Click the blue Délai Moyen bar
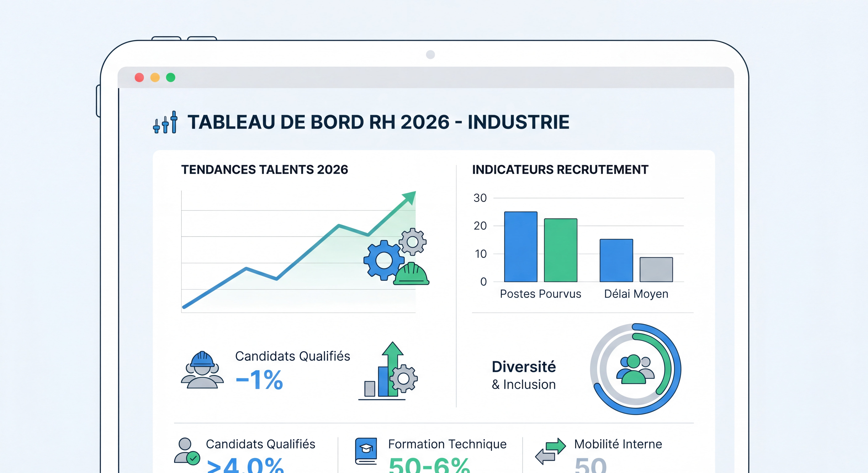 point(616,260)
